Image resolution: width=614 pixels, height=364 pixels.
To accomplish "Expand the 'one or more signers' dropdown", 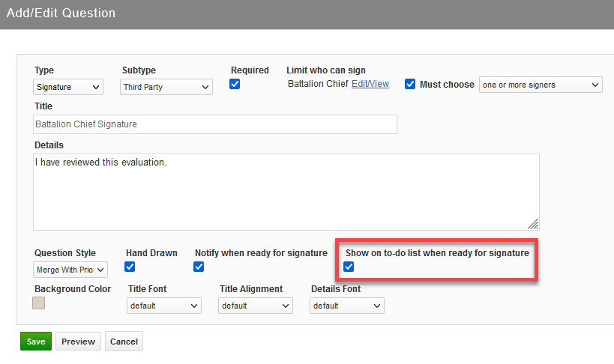I will (x=541, y=85).
